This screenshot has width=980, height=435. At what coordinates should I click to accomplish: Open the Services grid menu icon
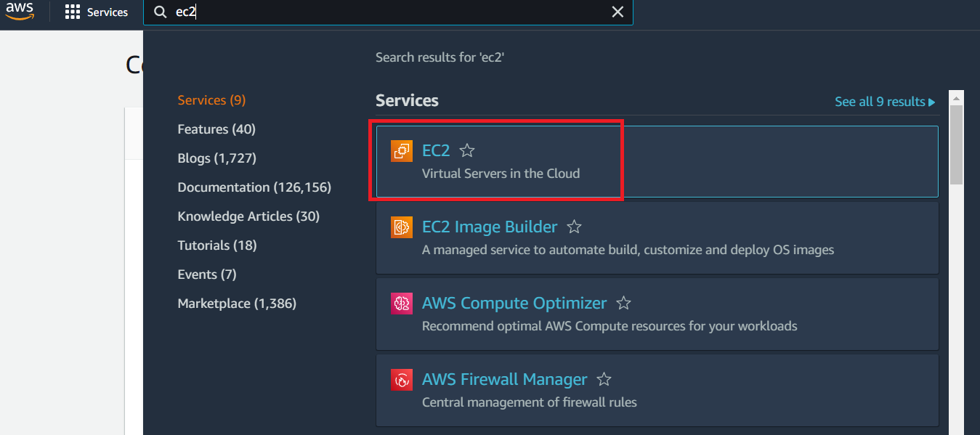71,12
